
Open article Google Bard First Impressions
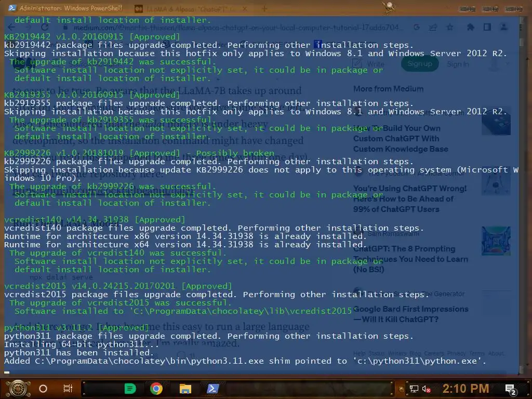tap(410, 314)
